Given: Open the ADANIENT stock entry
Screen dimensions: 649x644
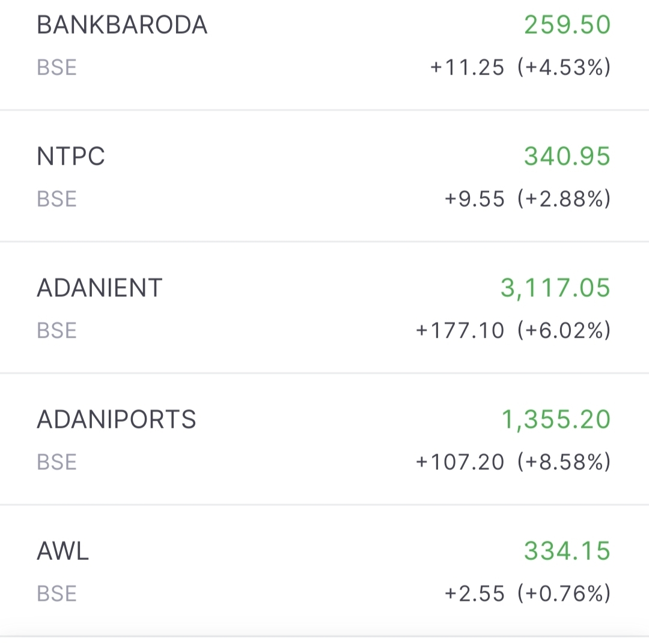Looking at the screenshot, I should pyautogui.click(x=100, y=288).
